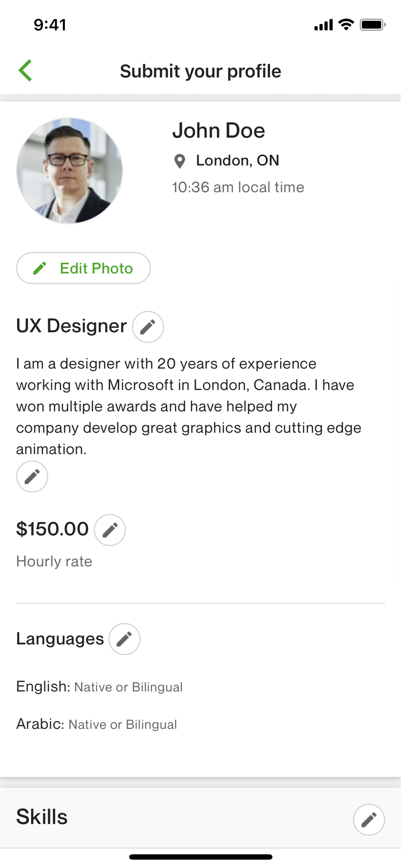401x868 pixels.
Task: Tap the Hourly rate label
Action: pyautogui.click(x=54, y=561)
